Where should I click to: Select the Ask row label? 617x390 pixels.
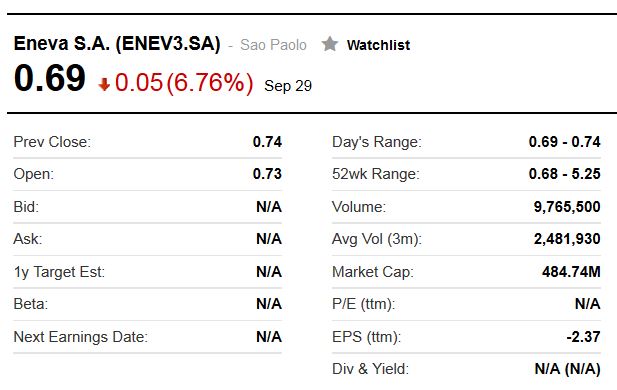[28, 239]
